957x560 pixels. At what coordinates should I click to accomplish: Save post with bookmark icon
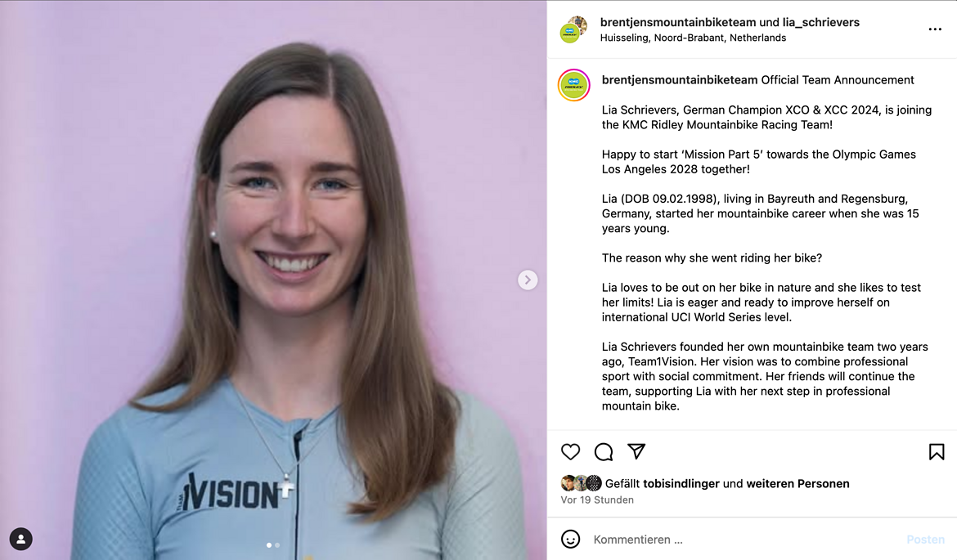coord(937,452)
